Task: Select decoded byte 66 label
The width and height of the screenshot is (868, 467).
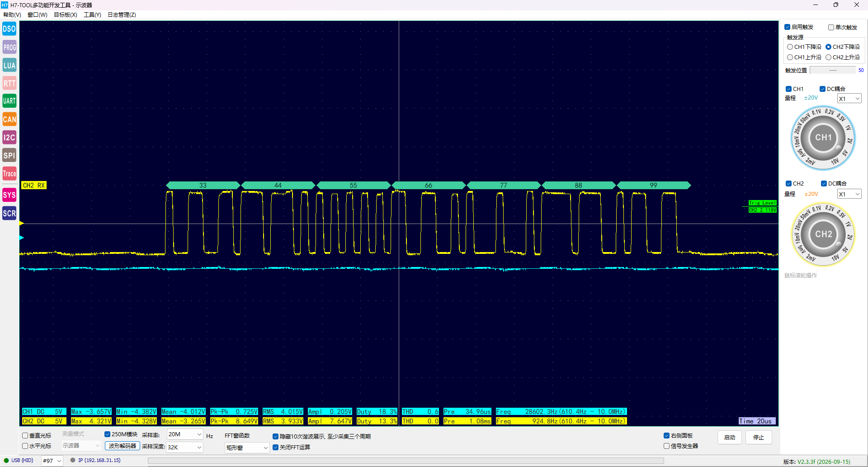Action: click(429, 186)
